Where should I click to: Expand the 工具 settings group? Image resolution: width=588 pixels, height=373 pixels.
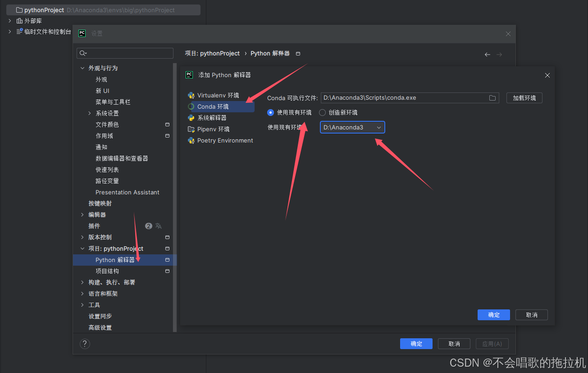[82, 305]
